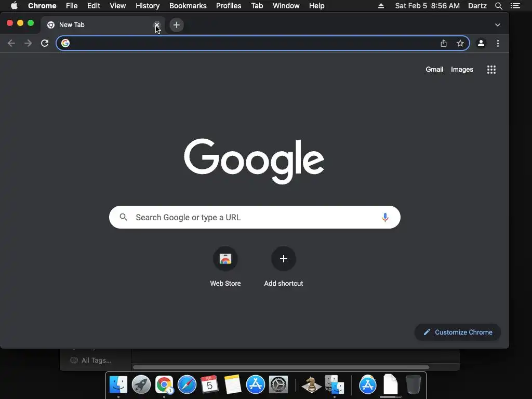The width and height of the screenshot is (532, 399).
Task: Open Migration Assistant in the Dock
Action: click(x=335, y=385)
